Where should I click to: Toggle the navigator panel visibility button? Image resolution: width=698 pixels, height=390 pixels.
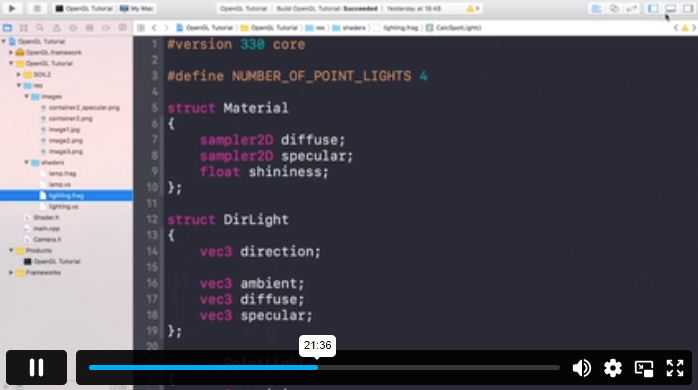click(x=653, y=8)
